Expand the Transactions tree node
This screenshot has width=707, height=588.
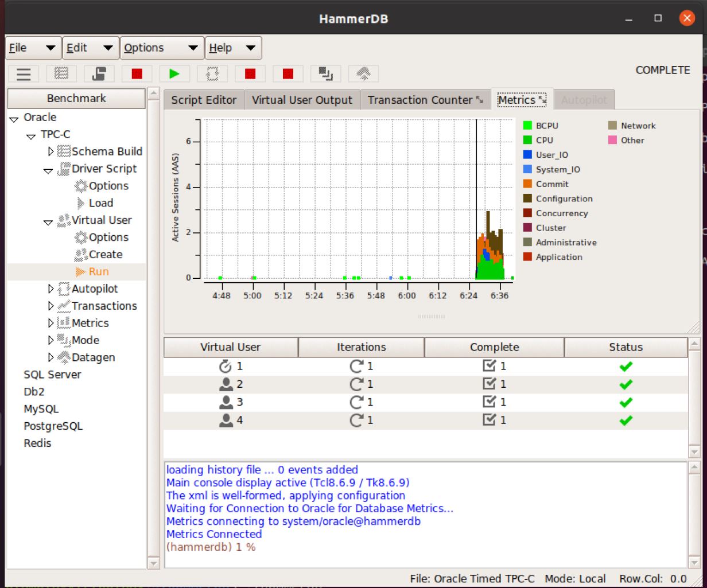[52, 306]
